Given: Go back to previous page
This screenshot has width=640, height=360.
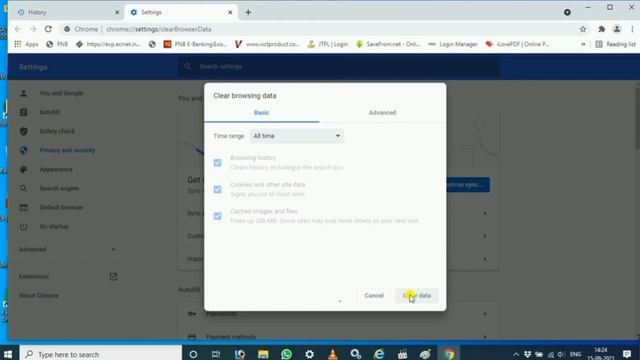Looking at the screenshot, I should 18,29.
